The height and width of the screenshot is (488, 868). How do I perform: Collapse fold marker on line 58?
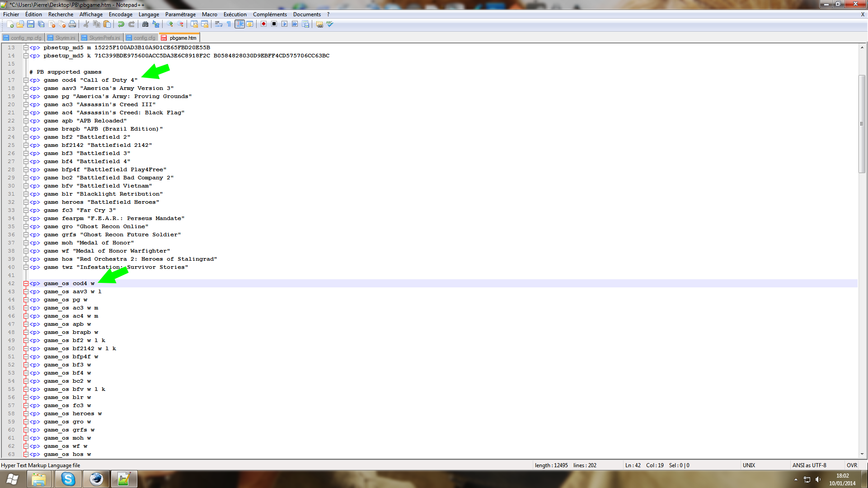26,414
